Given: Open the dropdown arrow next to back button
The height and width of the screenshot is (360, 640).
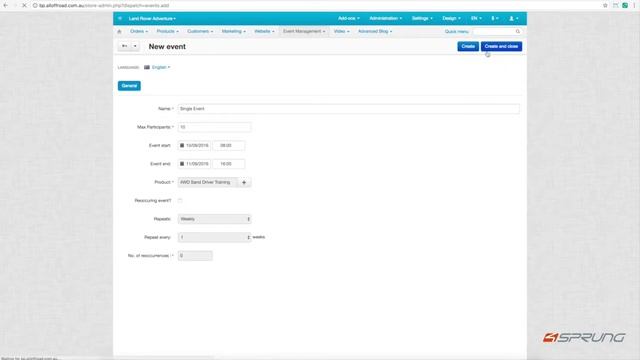Looking at the screenshot, I should (x=135, y=47).
